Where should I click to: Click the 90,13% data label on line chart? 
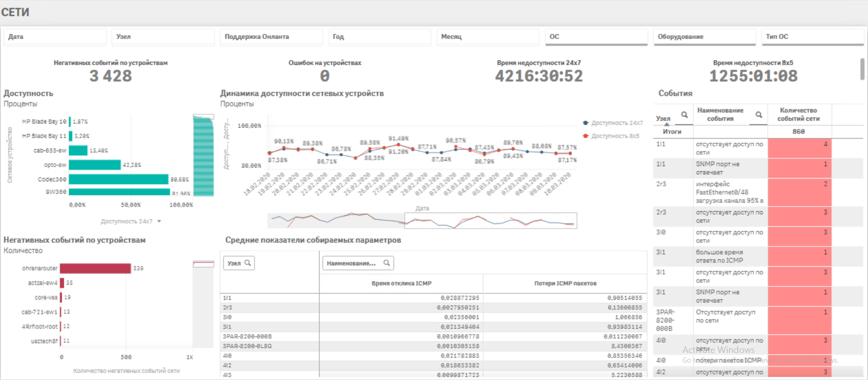[x=284, y=141]
